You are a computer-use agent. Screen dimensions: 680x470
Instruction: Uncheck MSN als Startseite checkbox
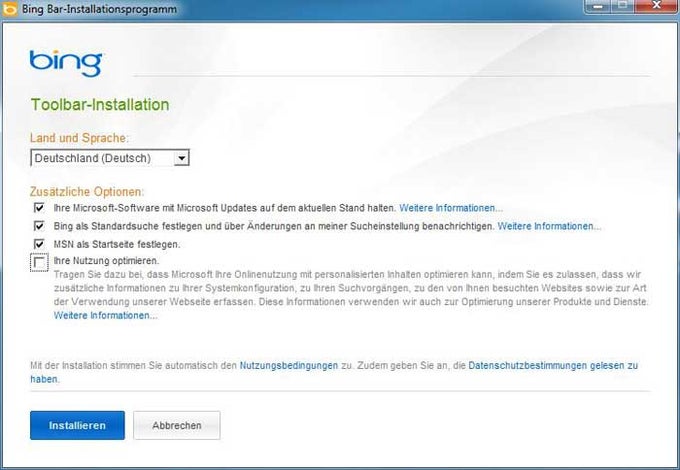[x=39, y=244]
